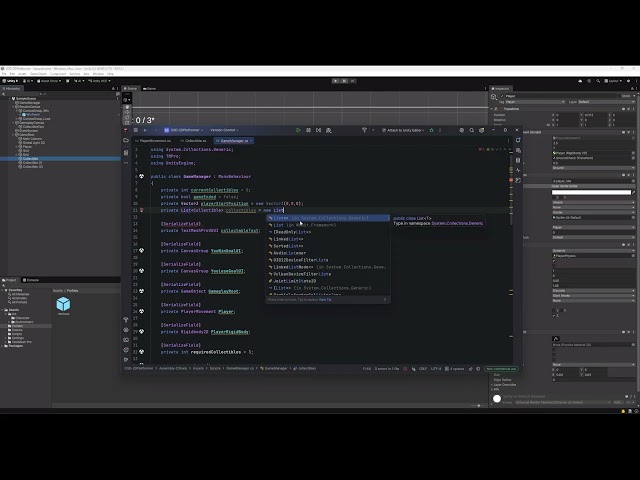Select the GameManager.cs editor tab
This screenshot has width=640, height=480.
click(x=234, y=141)
